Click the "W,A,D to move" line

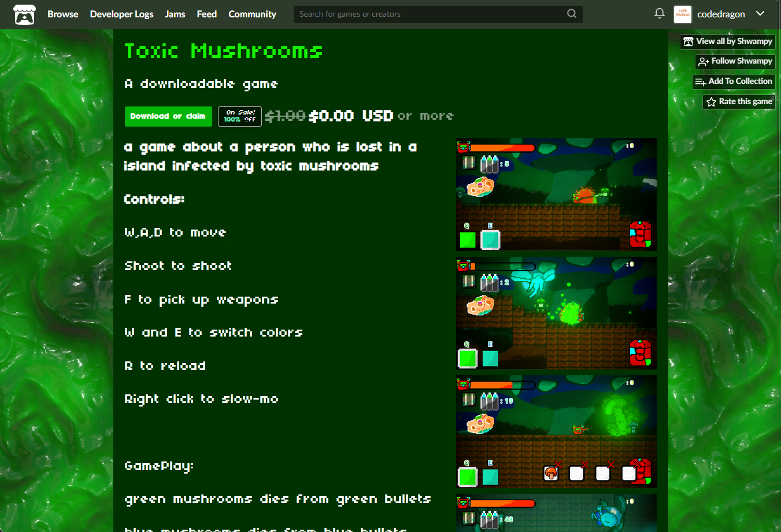175,232
